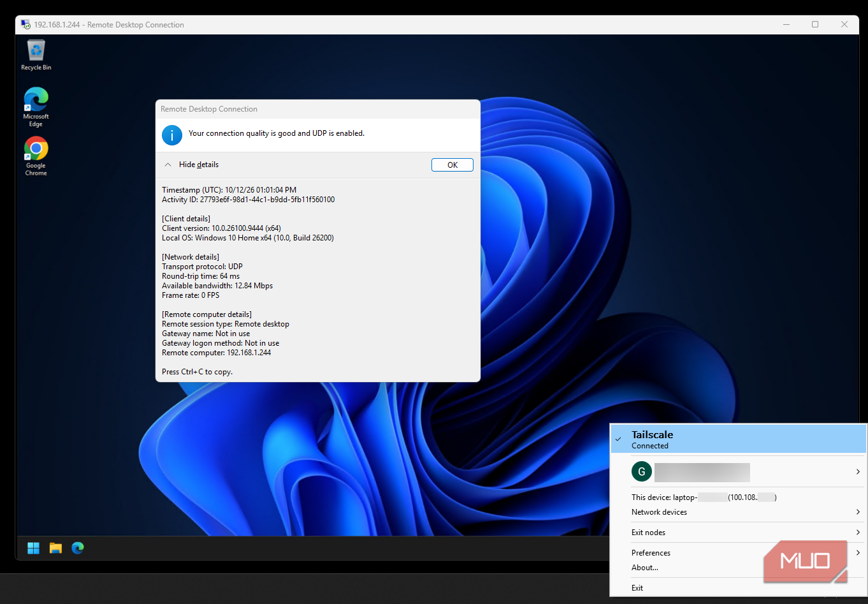
Task: Click the Transport protocol: UDP line
Action: tap(203, 267)
